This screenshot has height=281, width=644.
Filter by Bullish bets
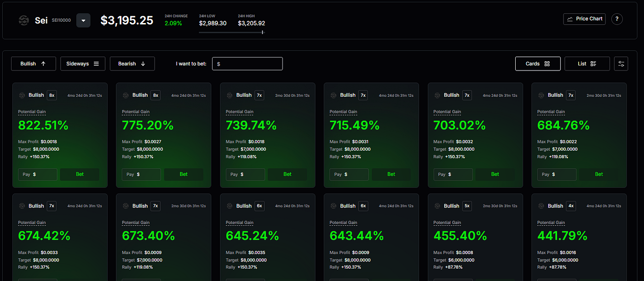coord(34,64)
